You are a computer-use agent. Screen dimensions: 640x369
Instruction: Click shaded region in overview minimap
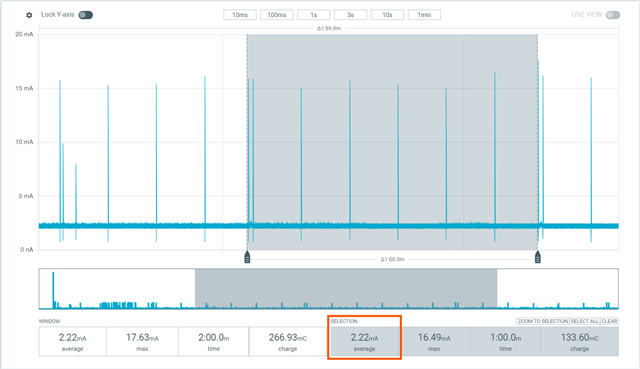[x=346, y=289]
